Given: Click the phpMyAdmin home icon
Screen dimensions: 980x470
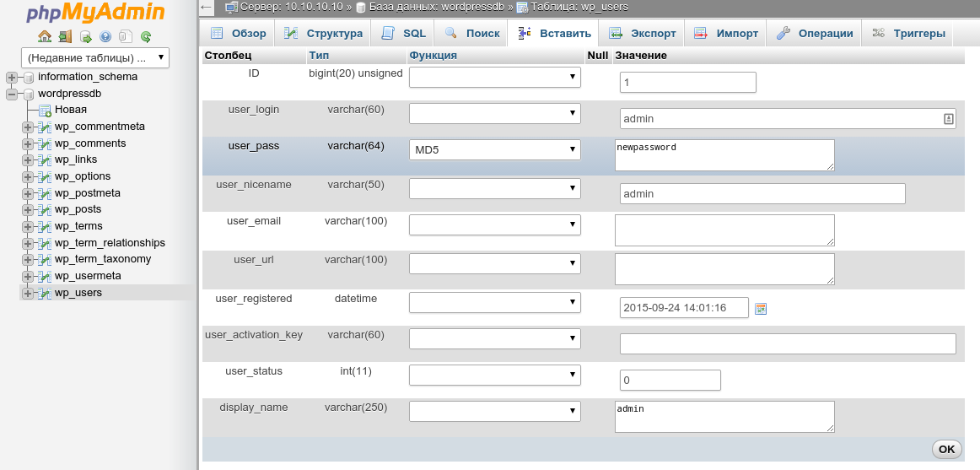Looking at the screenshot, I should [x=45, y=36].
